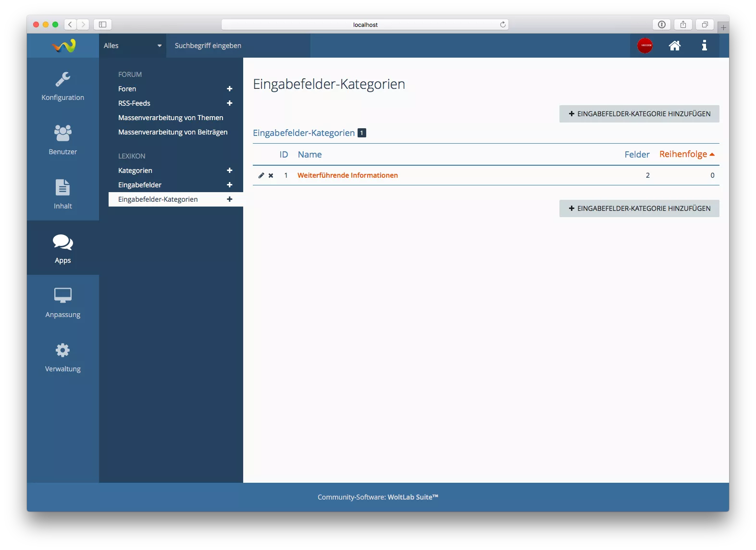756x550 pixels.
Task: Go to the home page icon
Action: pos(675,46)
